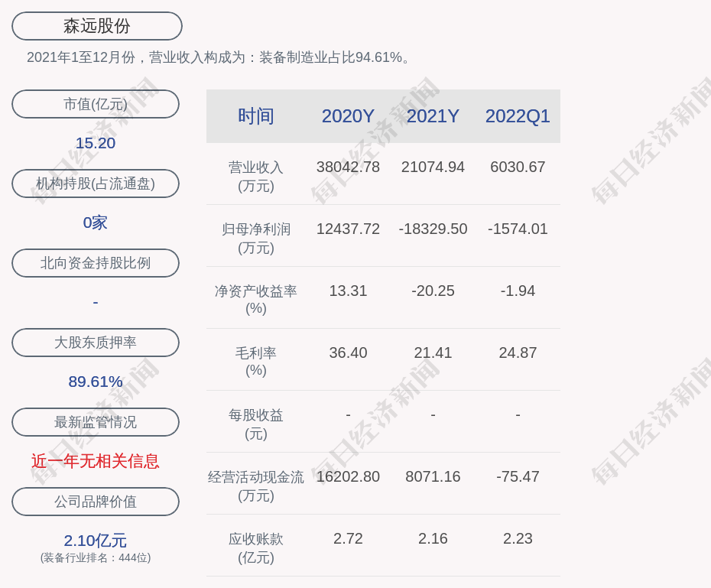Screen dimensions: 711x588
Task: Click the market value 15.20
Action: coord(96,143)
